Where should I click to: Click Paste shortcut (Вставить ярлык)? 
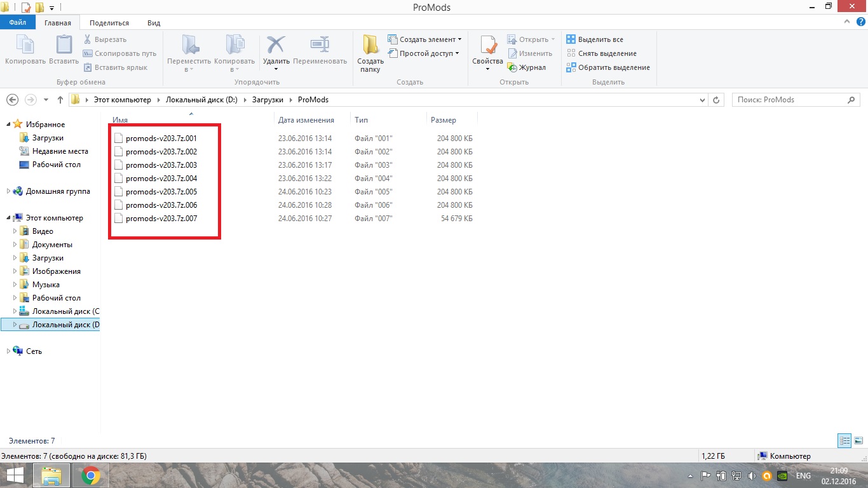pyautogui.click(x=115, y=67)
